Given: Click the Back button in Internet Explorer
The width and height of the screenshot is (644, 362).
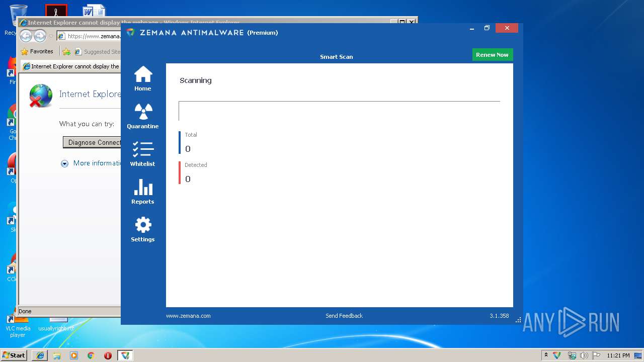Looking at the screenshot, I should (26, 36).
